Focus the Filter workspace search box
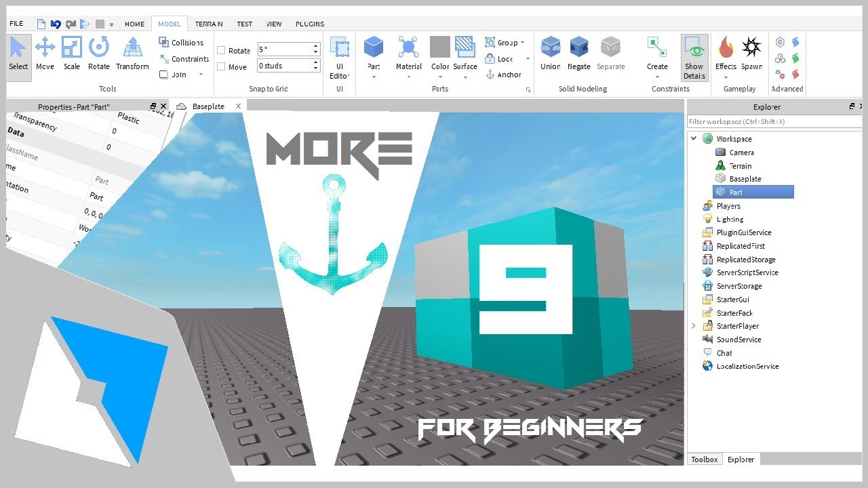The width and height of the screenshot is (868, 488). click(774, 121)
